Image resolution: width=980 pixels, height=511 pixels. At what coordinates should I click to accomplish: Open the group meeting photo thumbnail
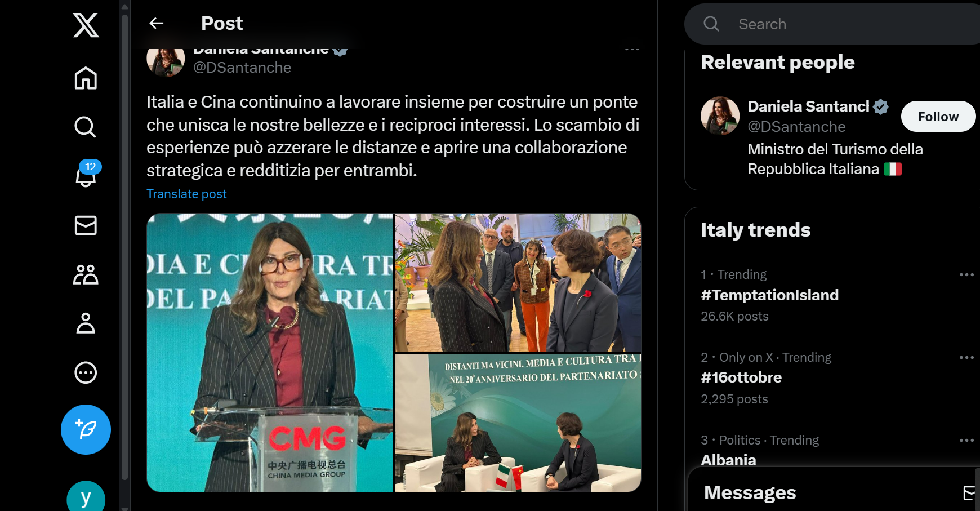click(518, 282)
